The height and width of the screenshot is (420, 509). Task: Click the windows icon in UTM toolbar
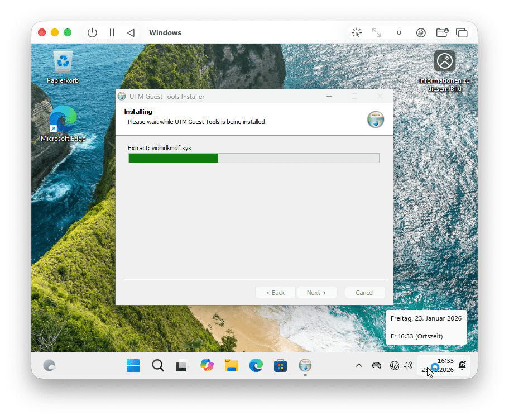coord(462,32)
